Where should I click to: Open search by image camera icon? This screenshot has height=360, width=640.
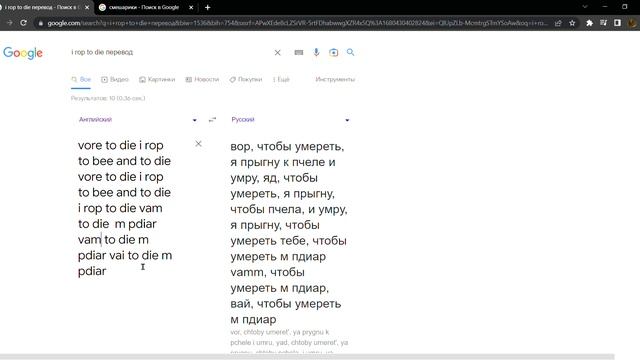point(333,52)
